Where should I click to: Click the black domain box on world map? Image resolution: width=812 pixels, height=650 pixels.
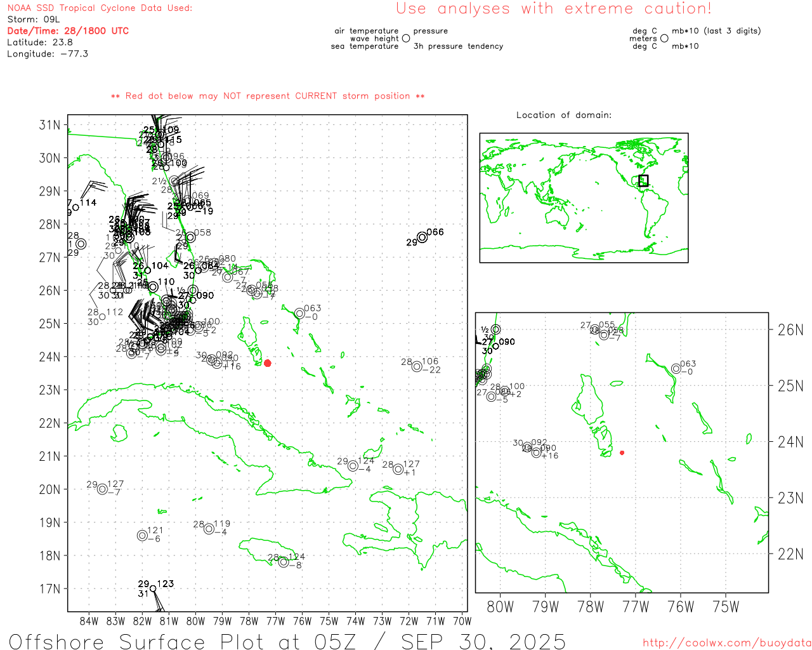tap(643, 180)
